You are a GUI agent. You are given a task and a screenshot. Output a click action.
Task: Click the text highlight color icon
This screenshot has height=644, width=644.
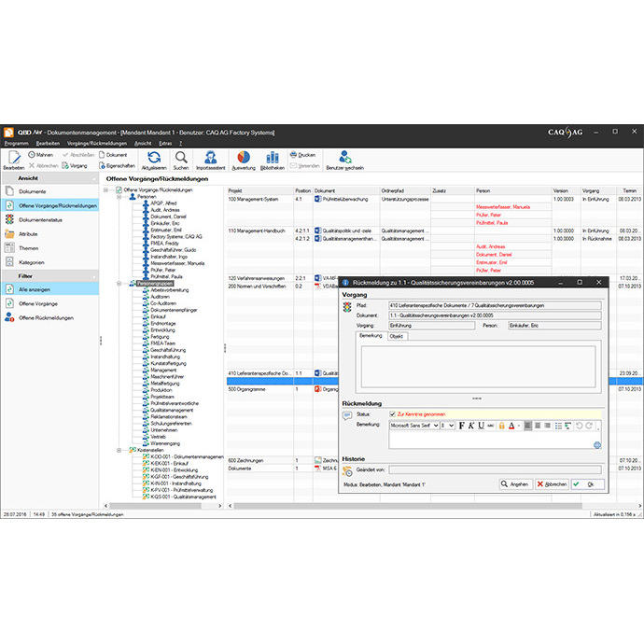coord(501,426)
